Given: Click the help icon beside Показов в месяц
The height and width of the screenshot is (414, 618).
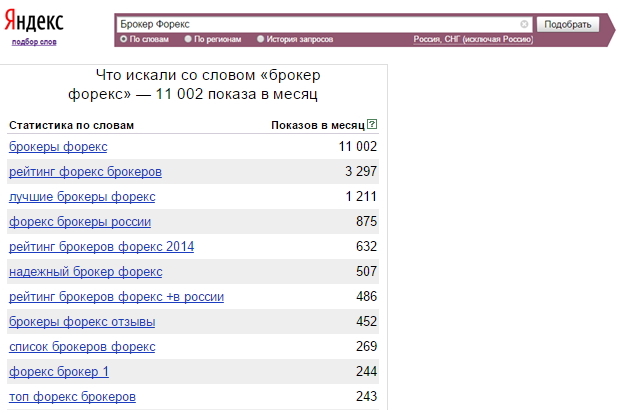Looking at the screenshot, I should (372, 125).
